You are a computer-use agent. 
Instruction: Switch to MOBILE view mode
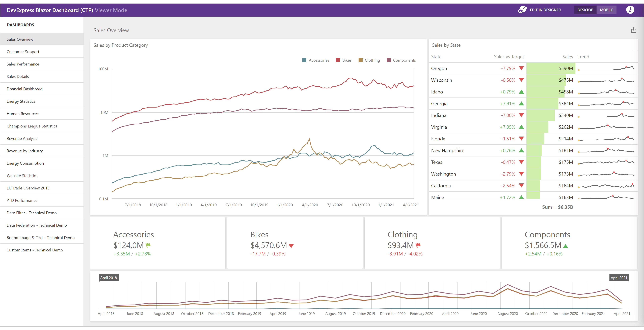[x=606, y=10]
